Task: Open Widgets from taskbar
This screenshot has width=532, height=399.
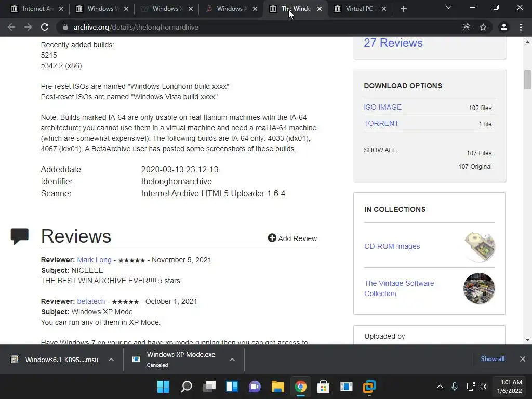Action: (232, 387)
